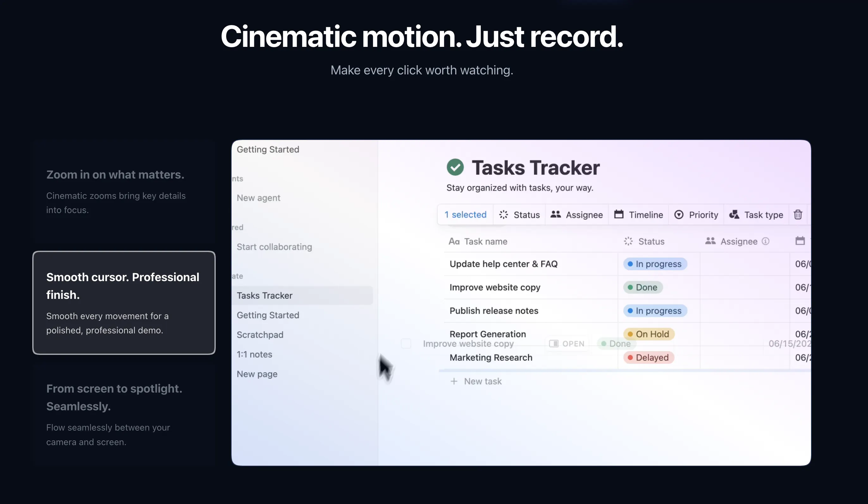The image size is (868, 504).
Task: Click the 'Publish release notes' task
Action: pyautogui.click(x=493, y=311)
